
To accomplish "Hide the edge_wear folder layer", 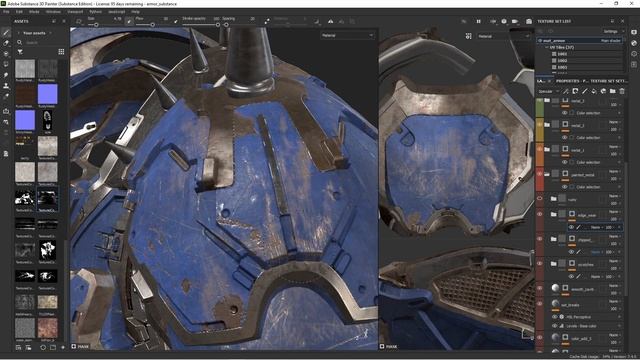I will point(540,214).
